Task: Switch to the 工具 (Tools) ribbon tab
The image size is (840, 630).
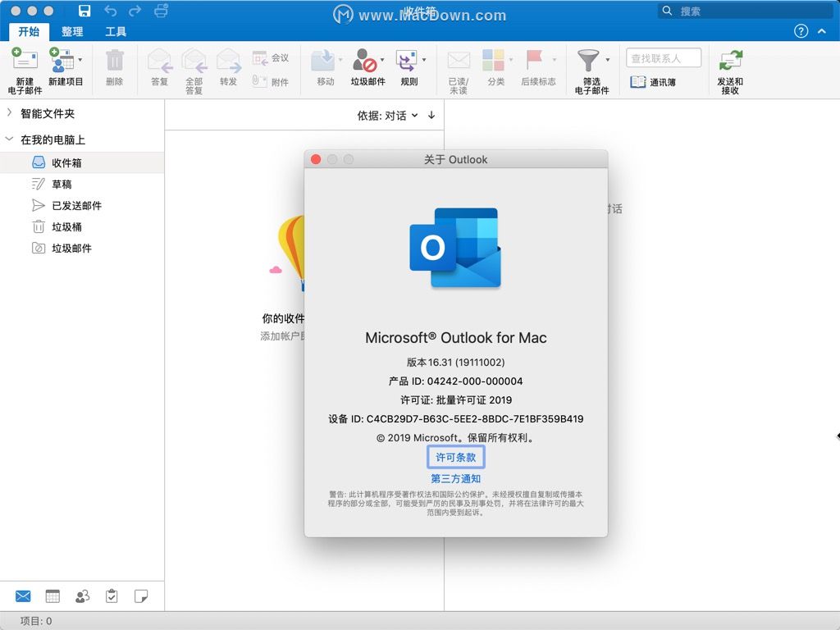Action: tap(116, 32)
